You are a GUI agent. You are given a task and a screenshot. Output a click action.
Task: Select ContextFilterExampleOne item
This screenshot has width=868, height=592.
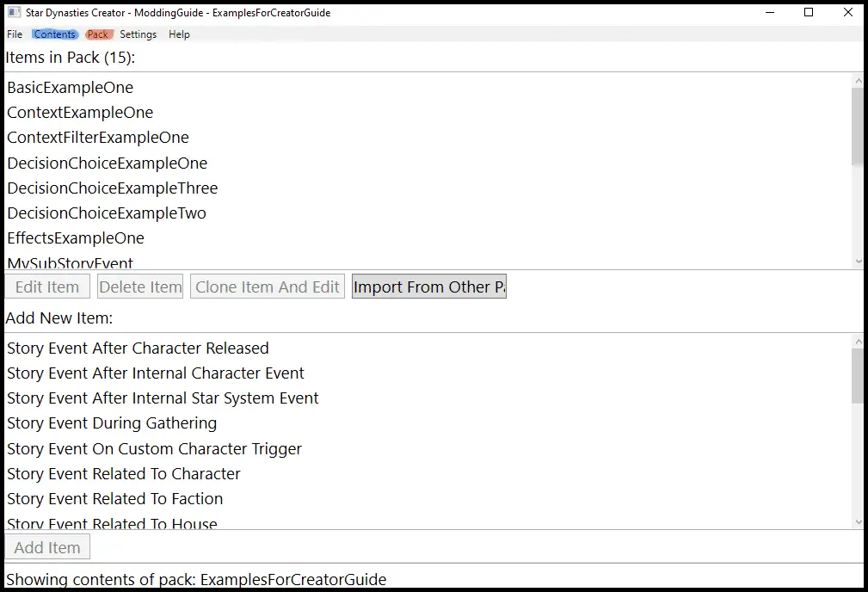428,138
